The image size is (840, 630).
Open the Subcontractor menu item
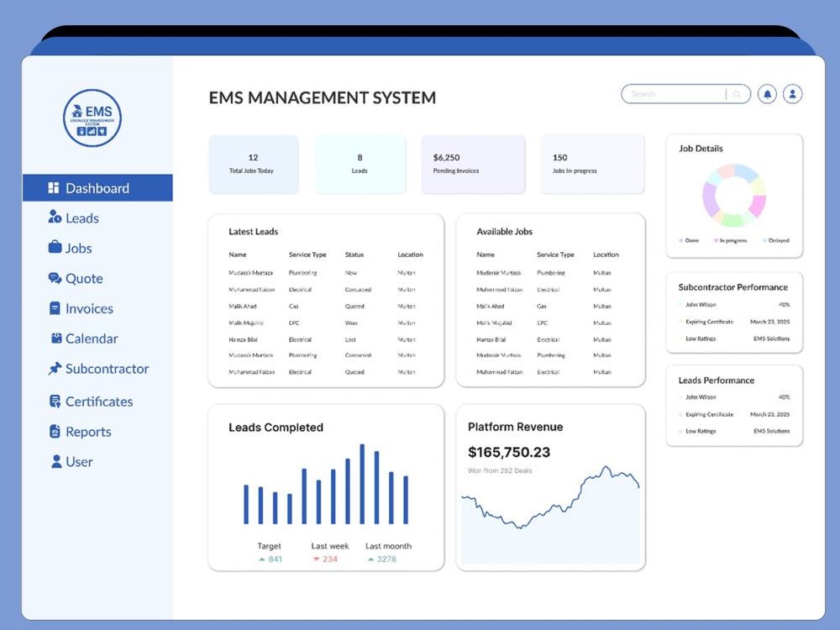107,369
